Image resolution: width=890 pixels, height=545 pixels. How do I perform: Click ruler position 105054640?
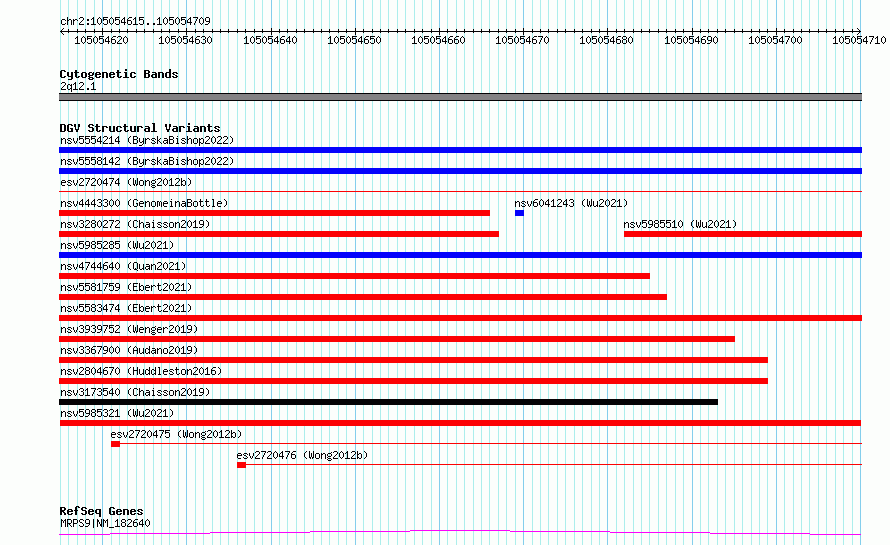270,40
